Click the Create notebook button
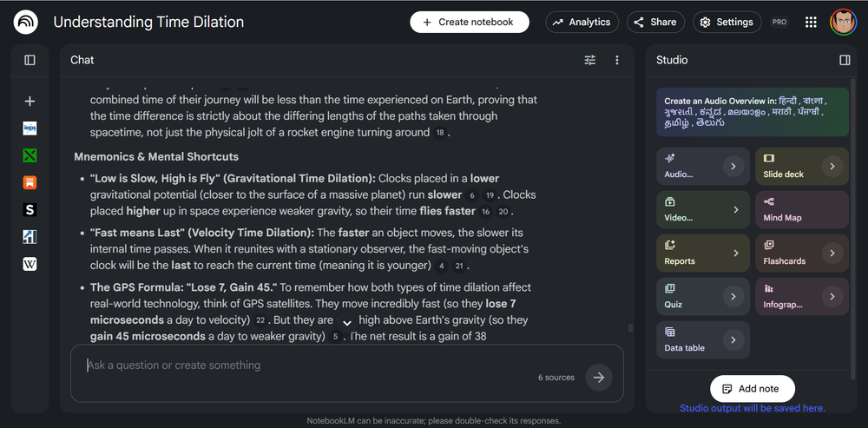Screen dimensions: 868x428 pos(470,23)
